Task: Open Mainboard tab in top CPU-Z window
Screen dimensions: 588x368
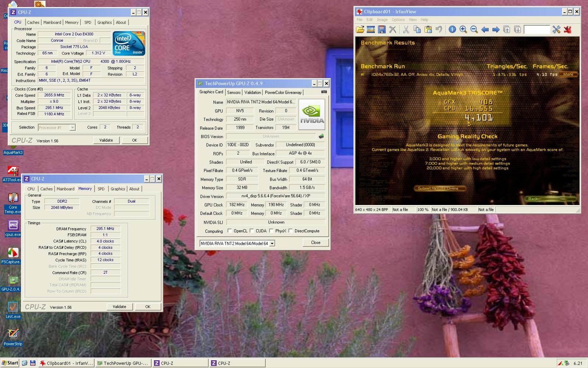Action: pyautogui.click(x=52, y=22)
